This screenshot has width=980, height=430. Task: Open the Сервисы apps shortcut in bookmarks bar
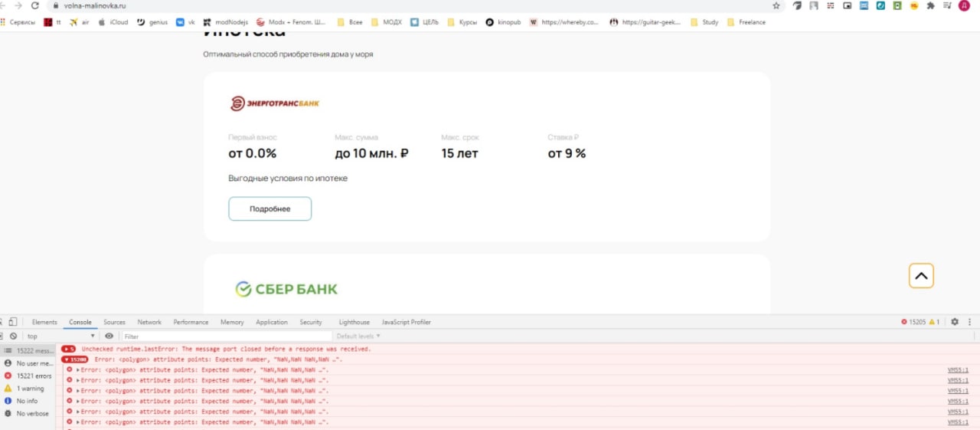tap(18, 22)
